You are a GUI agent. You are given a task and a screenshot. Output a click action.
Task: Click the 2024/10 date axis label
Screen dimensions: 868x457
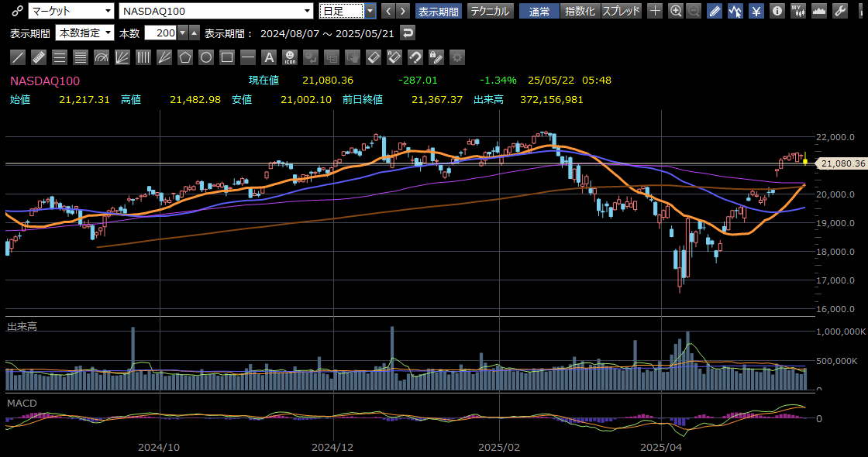tap(159, 447)
